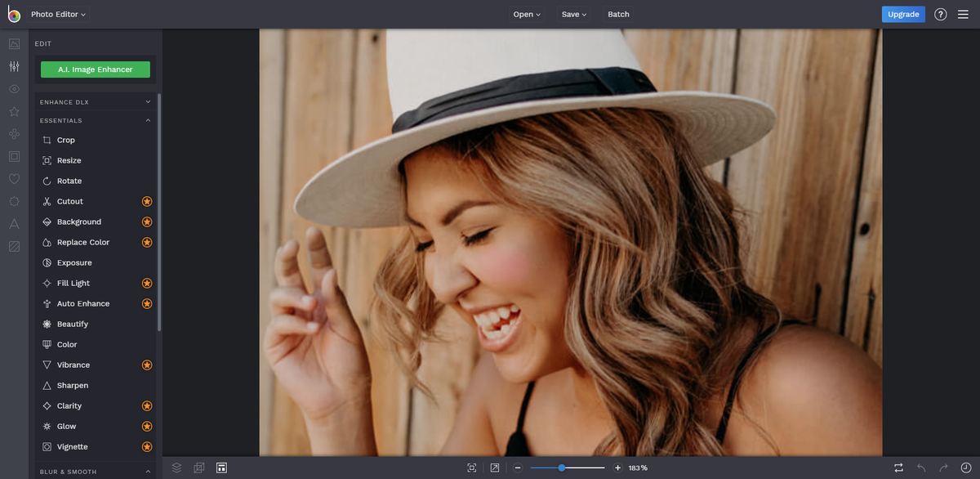Click the Upgrade button
This screenshot has height=479, width=980.
pyautogui.click(x=903, y=14)
